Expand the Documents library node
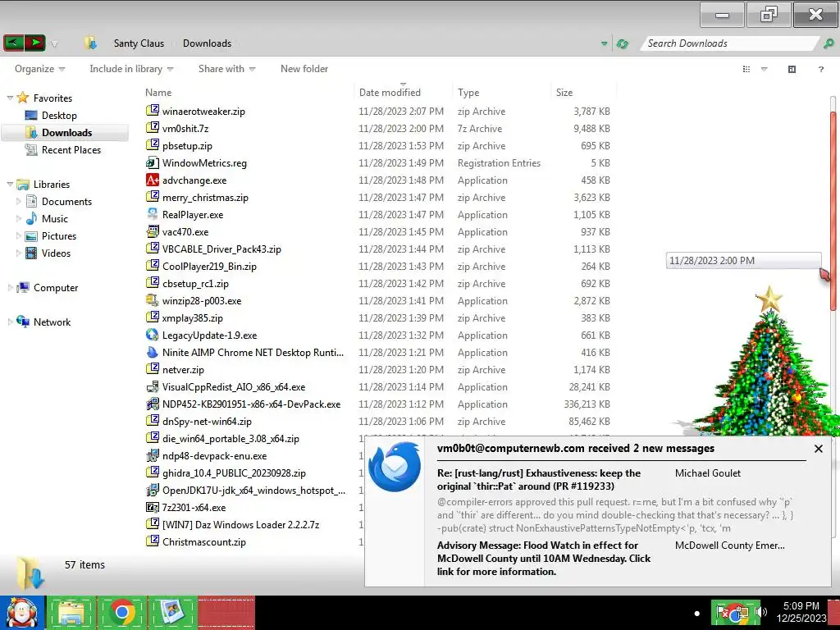 pyautogui.click(x=19, y=202)
